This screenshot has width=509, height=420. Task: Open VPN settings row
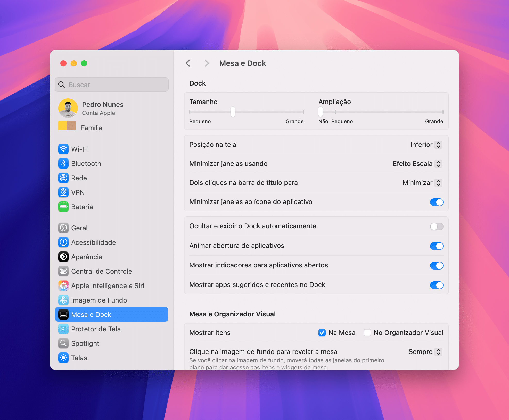pyautogui.click(x=112, y=192)
